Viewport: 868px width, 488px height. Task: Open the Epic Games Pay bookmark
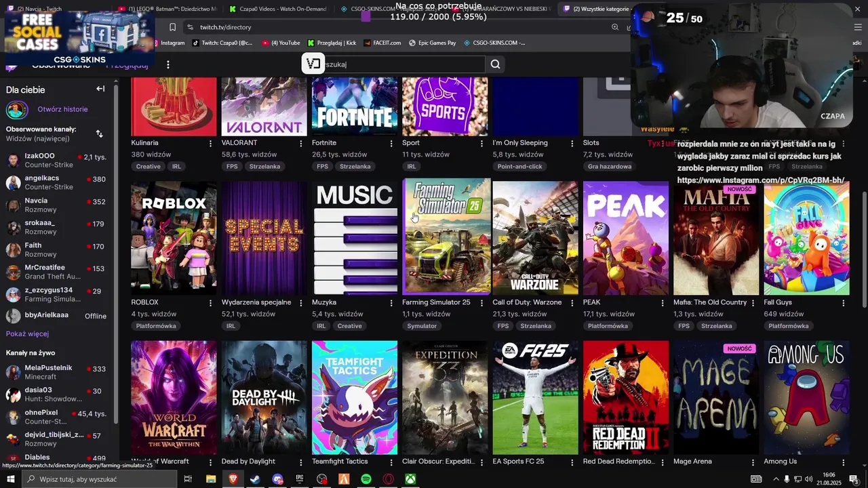433,43
